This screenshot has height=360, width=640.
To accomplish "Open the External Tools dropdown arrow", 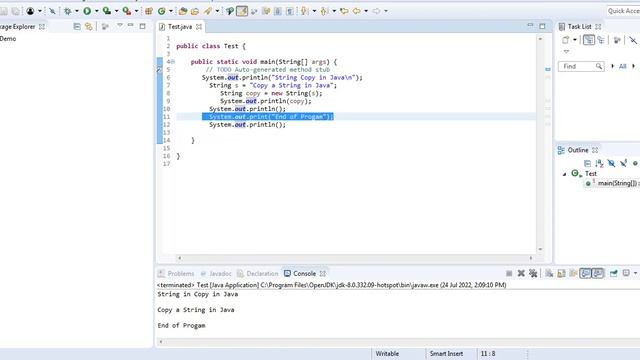I will [136, 11].
